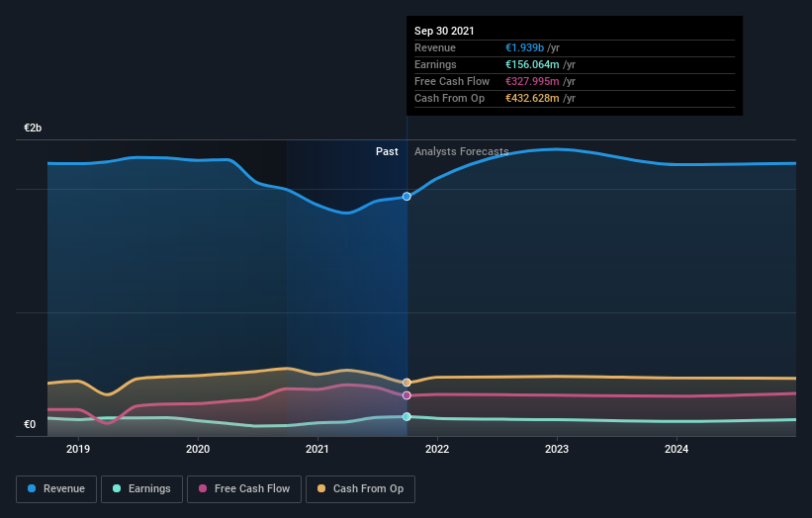Click the orange Cash From Op legend dot
The width and height of the screenshot is (812, 518).
point(321,488)
